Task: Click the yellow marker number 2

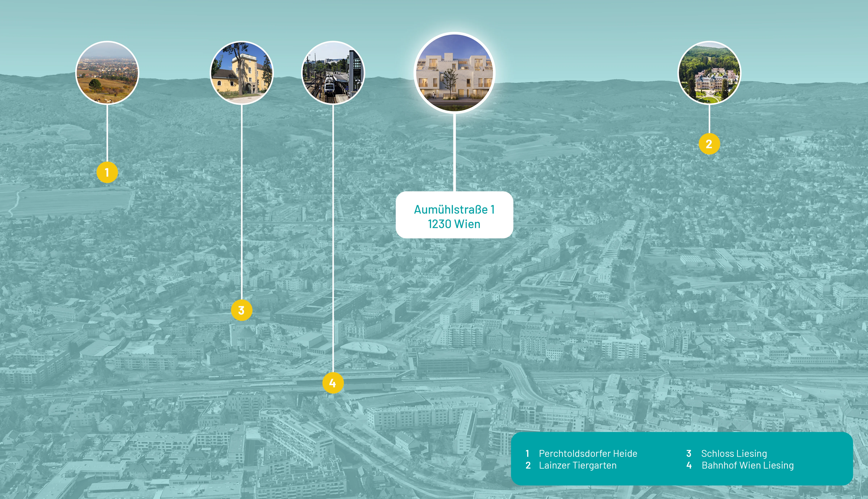Action: tap(709, 144)
